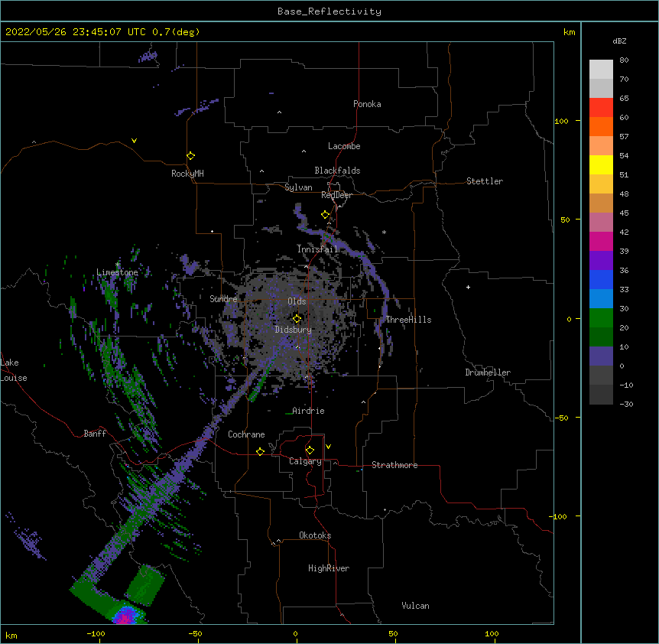Click the ThreeHills city label
This screenshot has height=644, width=659.
[x=408, y=320]
